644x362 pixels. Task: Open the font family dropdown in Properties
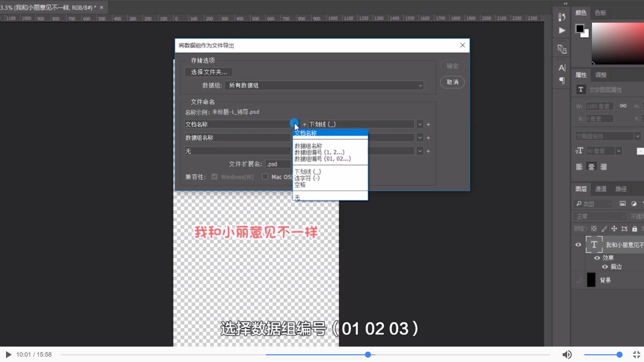point(637,136)
